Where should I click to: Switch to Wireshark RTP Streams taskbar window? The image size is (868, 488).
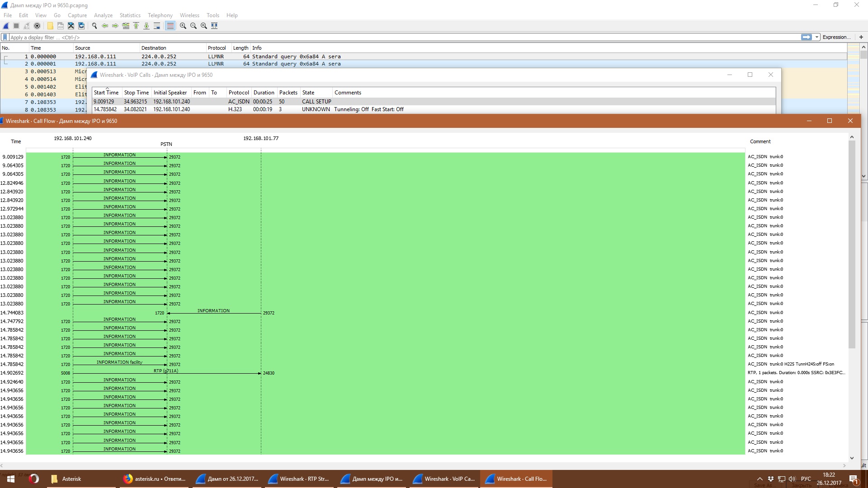299,479
